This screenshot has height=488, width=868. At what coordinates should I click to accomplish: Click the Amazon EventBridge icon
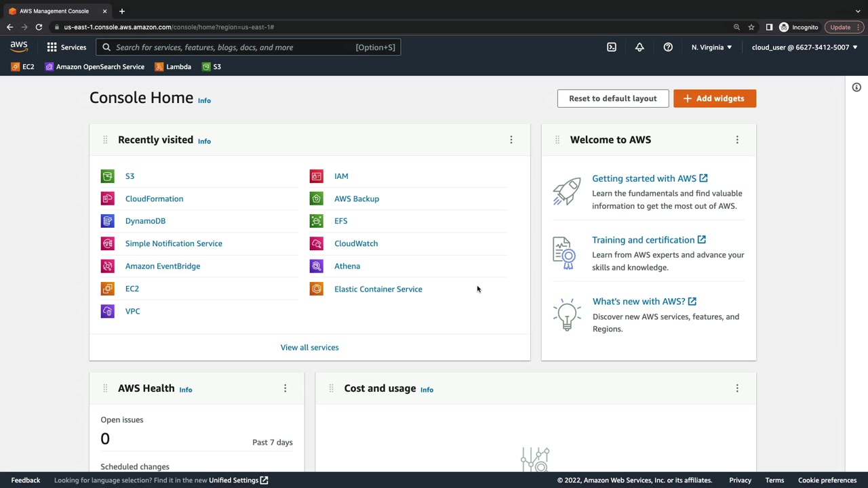(x=107, y=266)
